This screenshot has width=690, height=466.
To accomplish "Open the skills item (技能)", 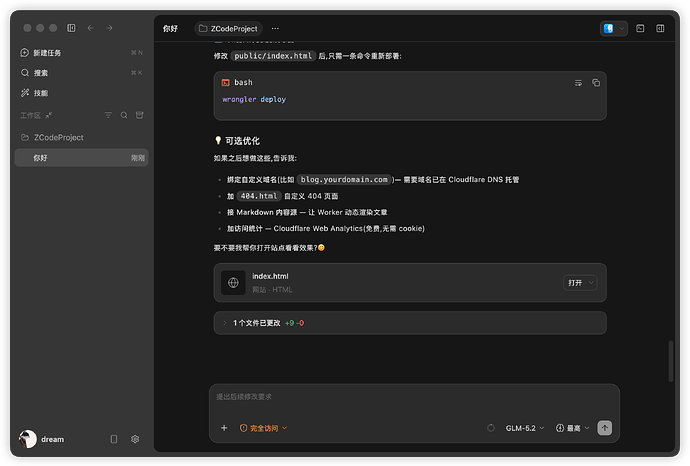I will [x=81, y=93].
